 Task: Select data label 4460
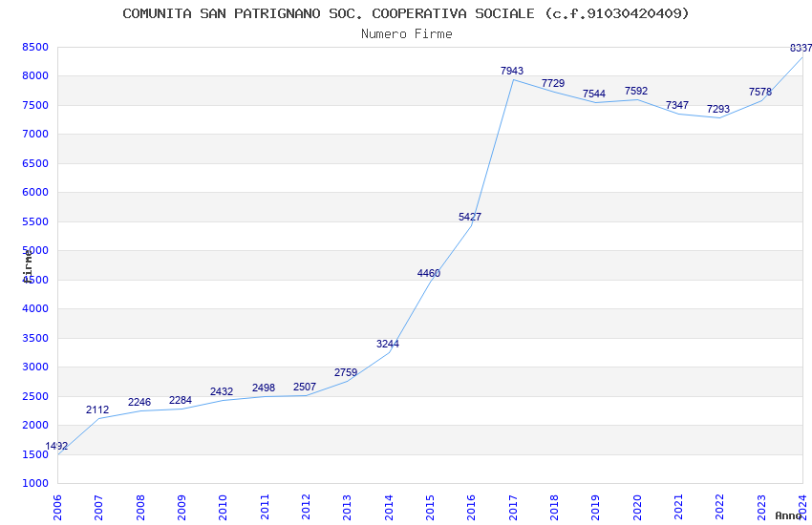tap(429, 273)
